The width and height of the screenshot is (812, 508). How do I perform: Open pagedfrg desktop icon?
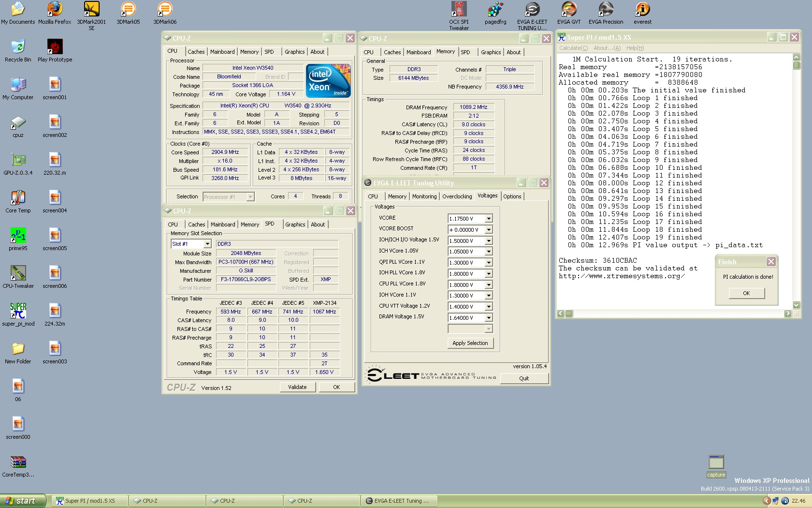495,14
